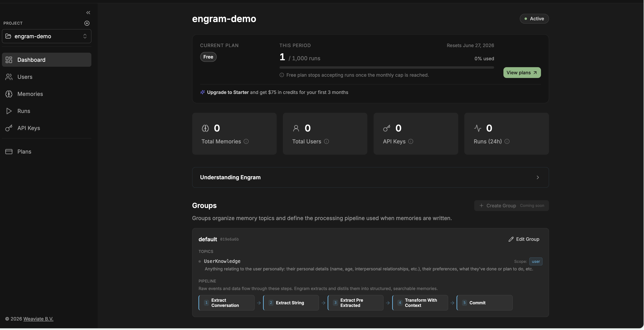The width and height of the screenshot is (644, 330).
Task: Select the UserKnowledge topic name
Action: tap(222, 261)
